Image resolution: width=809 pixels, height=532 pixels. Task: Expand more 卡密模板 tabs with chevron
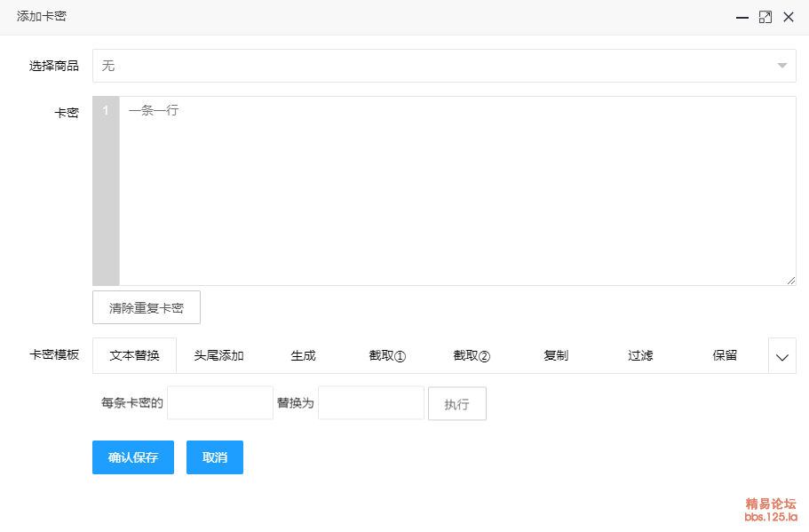click(782, 356)
